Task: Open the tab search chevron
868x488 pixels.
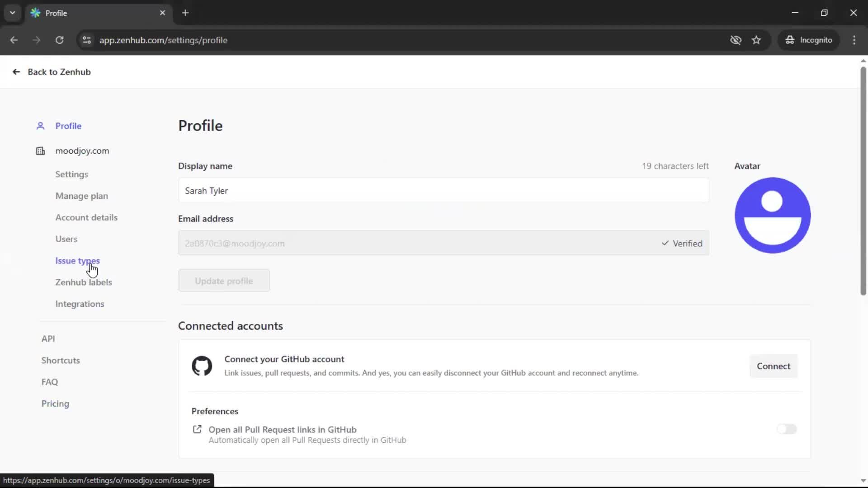Action: coord(12,13)
